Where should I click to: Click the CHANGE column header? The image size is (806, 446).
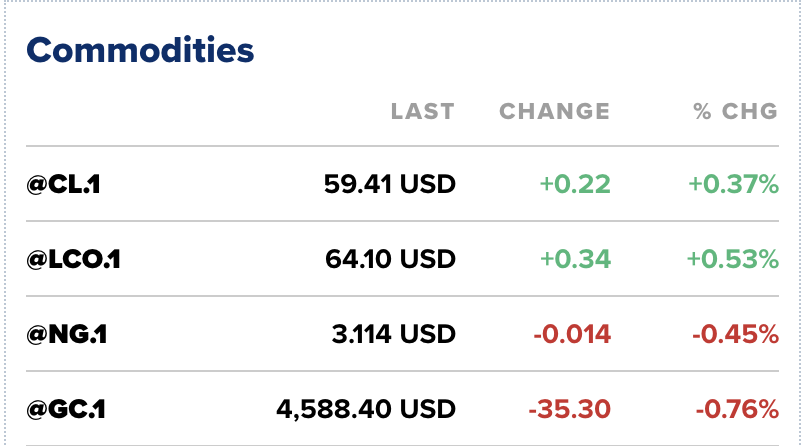tap(554, 111)
